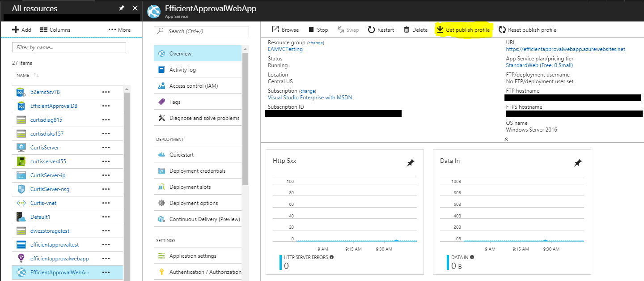Click the 27 items count text
Image resolution: width=644 pixels, height=281 pixels.
(22, 63)
